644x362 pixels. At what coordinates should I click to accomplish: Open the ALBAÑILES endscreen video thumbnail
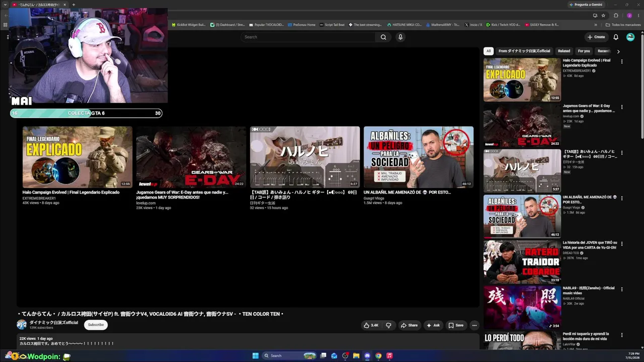(x=419, y=157)
